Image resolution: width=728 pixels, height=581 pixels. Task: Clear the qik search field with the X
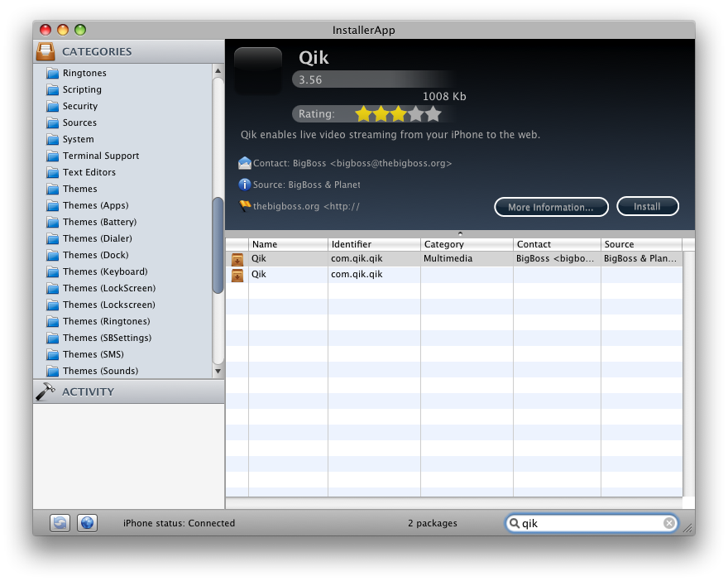pyautogui.click(x=668, y=523)
